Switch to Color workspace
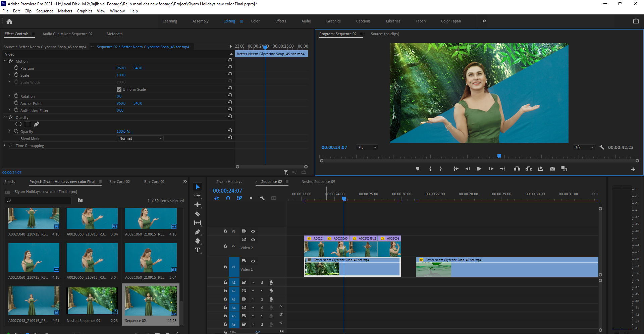 coord(255,21)
